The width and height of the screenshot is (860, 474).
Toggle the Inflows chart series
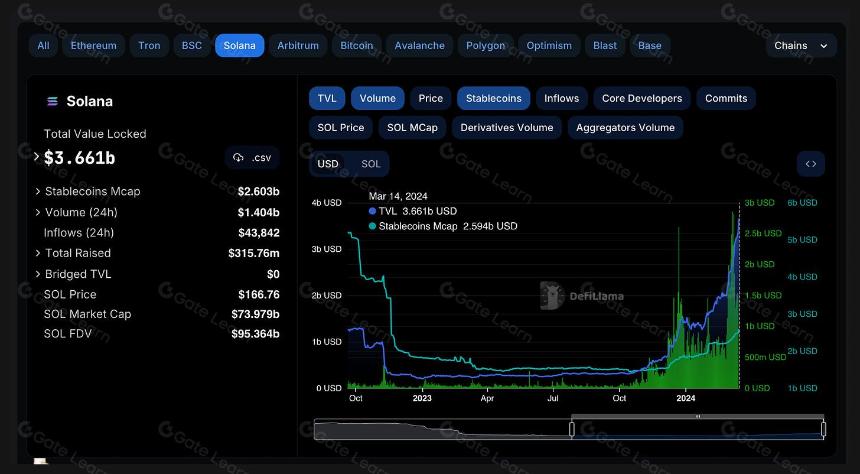coord(562,98)
